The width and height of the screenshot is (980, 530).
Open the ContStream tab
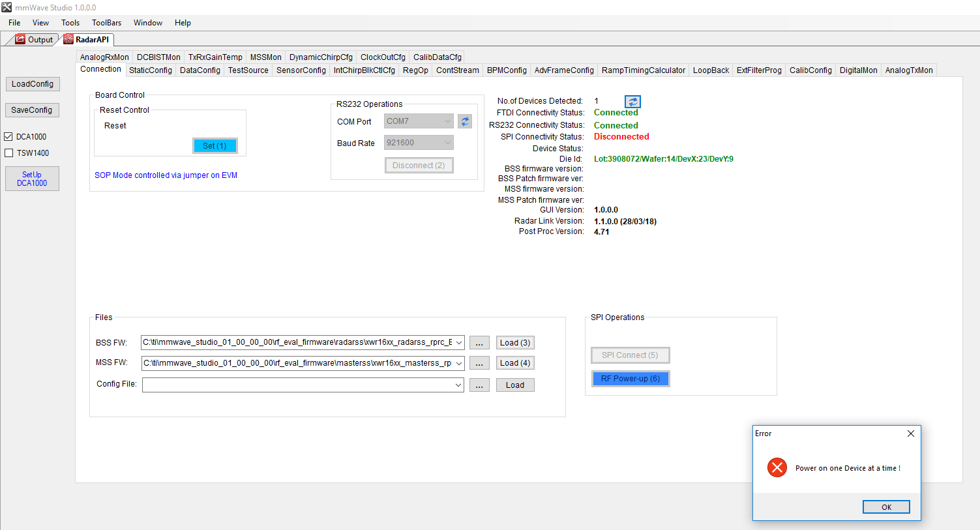tap(458, 70)
